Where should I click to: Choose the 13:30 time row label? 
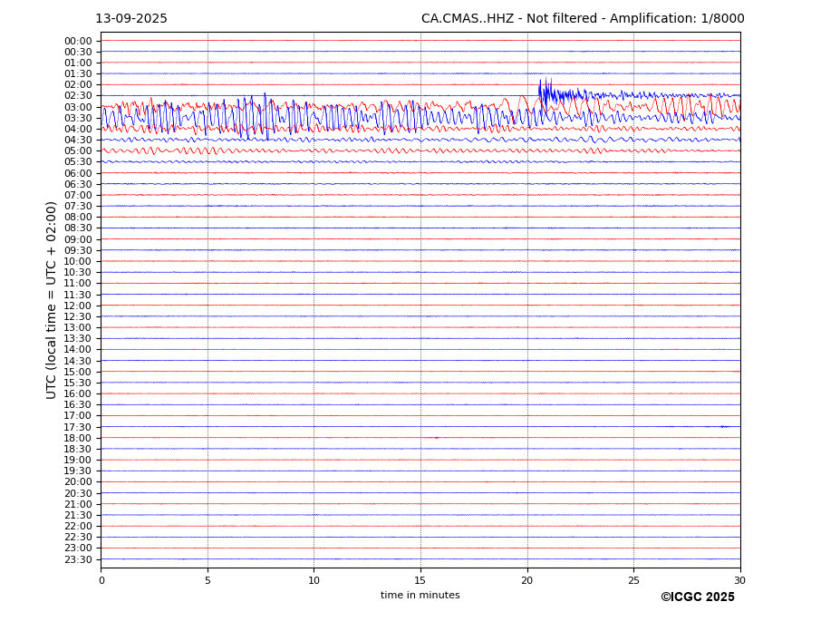pyautogui.click(x=78, y=339)
